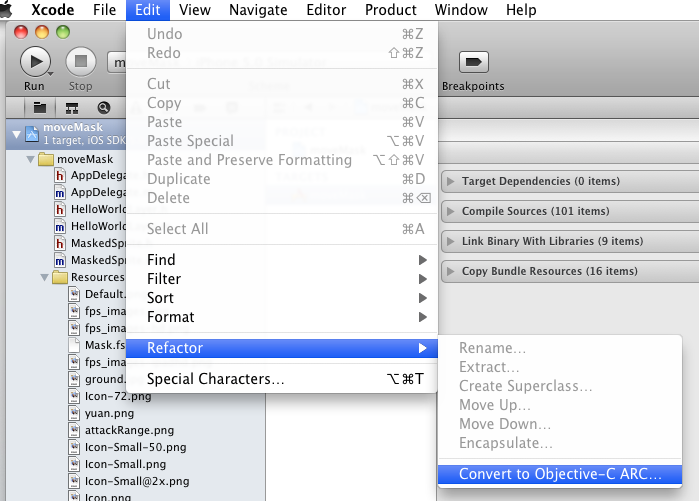
Task: Select the moveMask project icon
Action: [x=32, y=134]
